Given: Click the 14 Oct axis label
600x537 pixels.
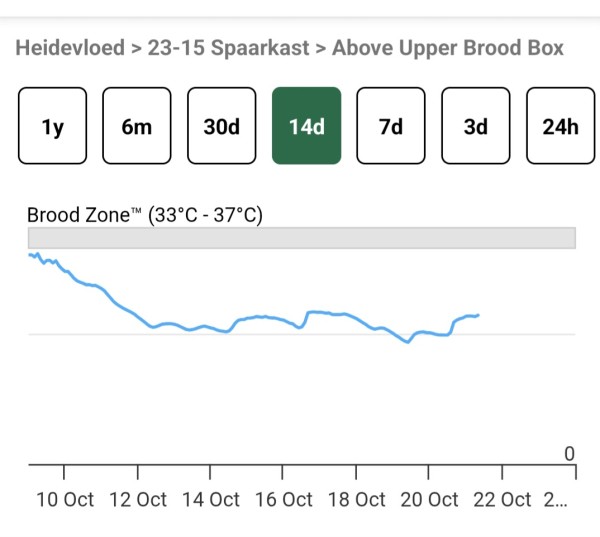Looking at the screenshot, I should point(211,500).
